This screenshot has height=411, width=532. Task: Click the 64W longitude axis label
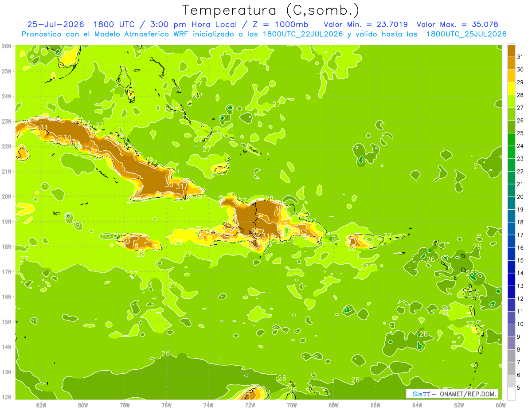pos(417,405)
